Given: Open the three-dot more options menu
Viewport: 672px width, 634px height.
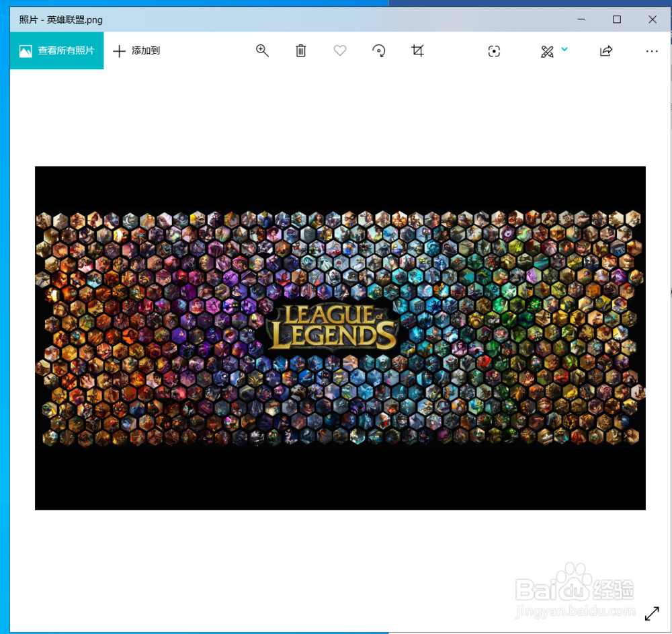Looking at the screenshot, I should click(x=652, y=51).
